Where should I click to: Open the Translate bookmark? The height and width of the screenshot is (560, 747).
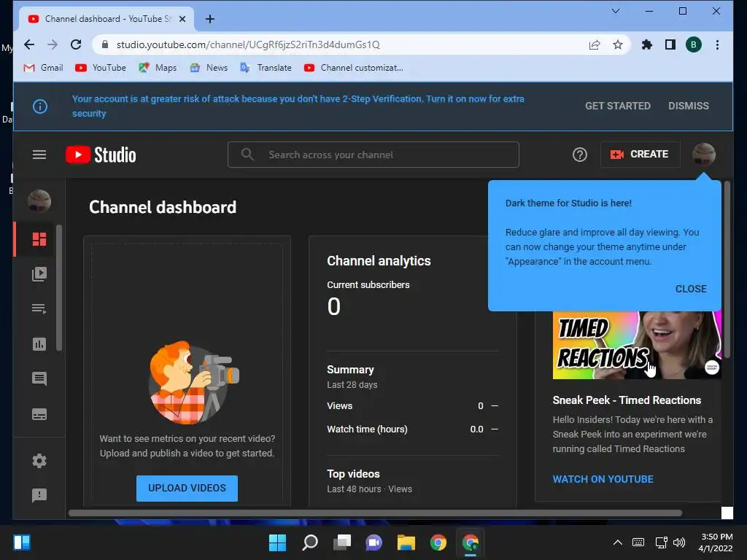coord(266,68)
